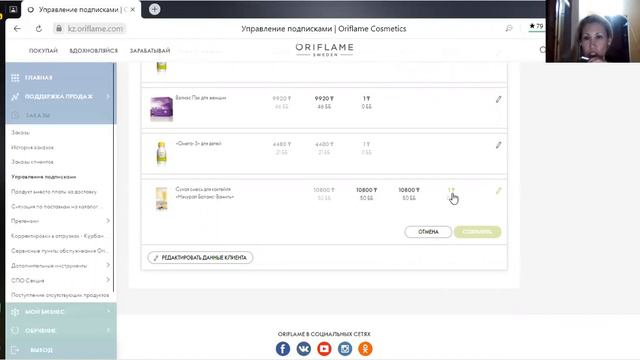Click the ОТМЕНА button
This screenshot has height=360, width=640.
[x=428, y=232]
